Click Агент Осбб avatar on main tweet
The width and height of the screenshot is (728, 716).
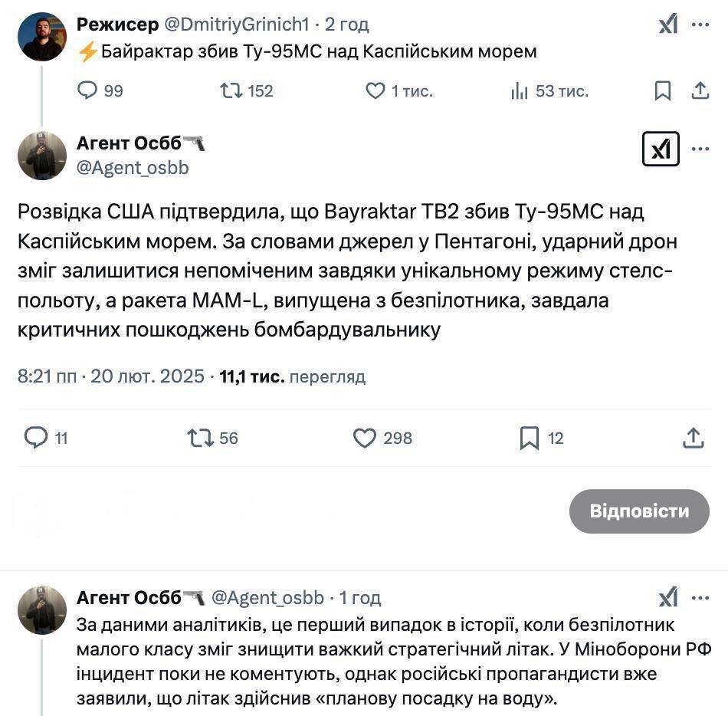pyautogui.click(x=42, y=156)
